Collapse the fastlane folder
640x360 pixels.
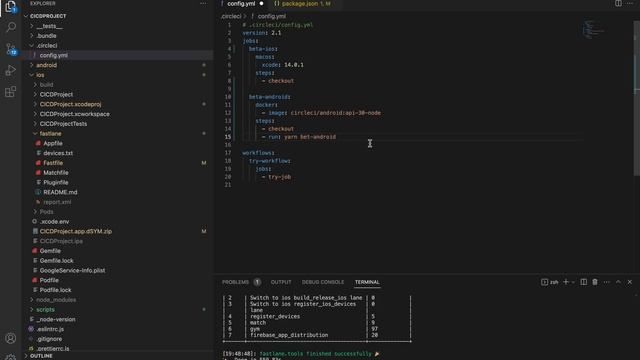tap(51, 133)
